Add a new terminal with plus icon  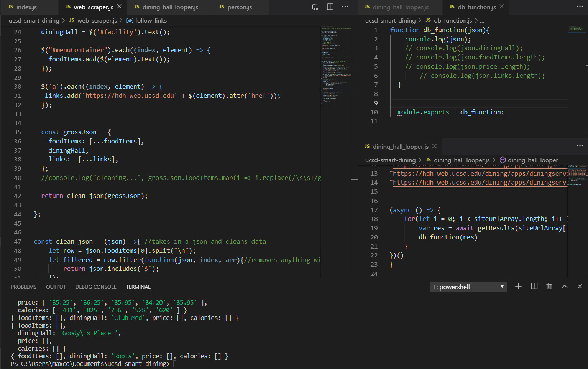pos(518,287)
